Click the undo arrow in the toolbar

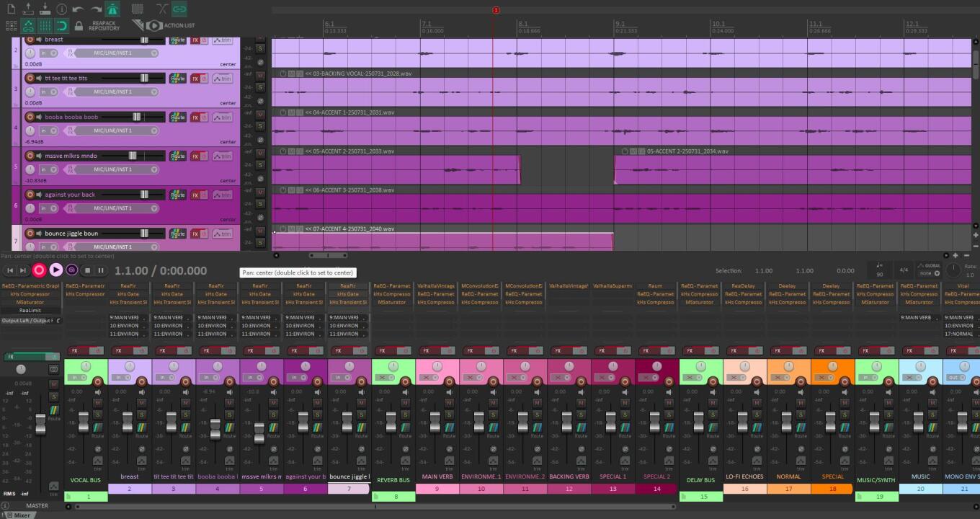coord(78,9)
